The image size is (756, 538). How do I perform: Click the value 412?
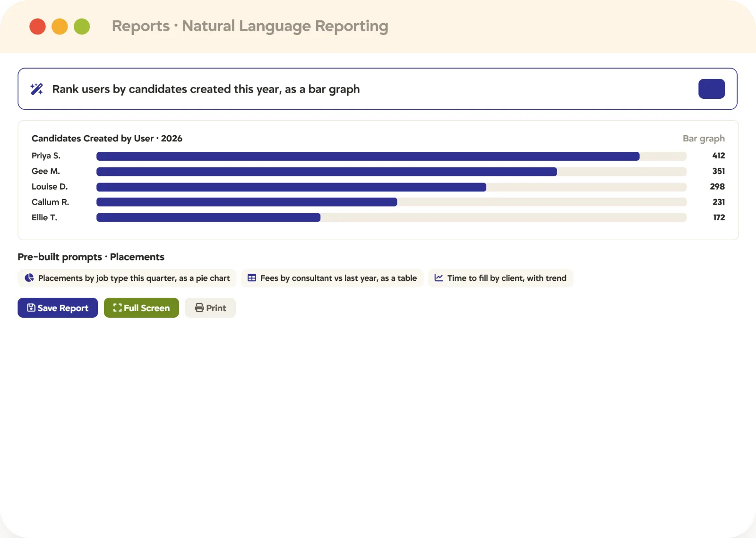click(x=719, y=156)
